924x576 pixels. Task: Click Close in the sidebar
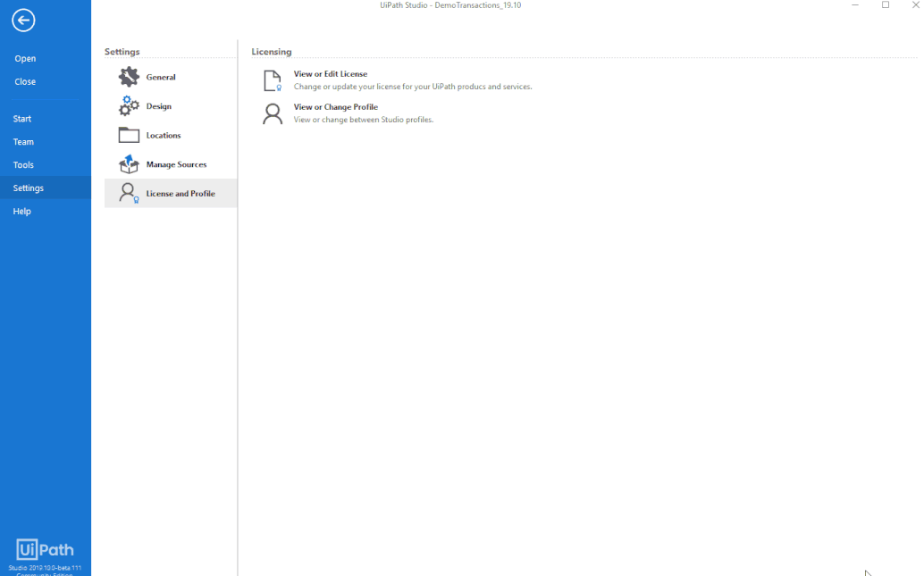pos(24,80)
